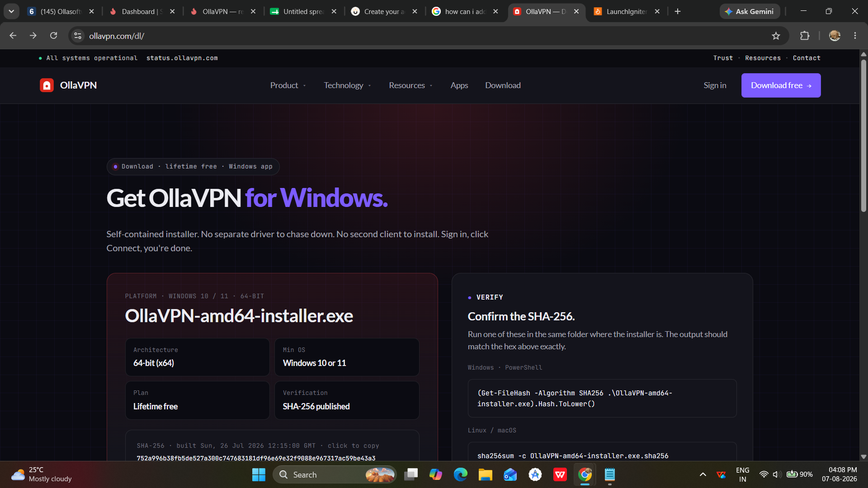Click the red antivirus tray icon
The image size is (868, 488).
click(x=721, y=474)
